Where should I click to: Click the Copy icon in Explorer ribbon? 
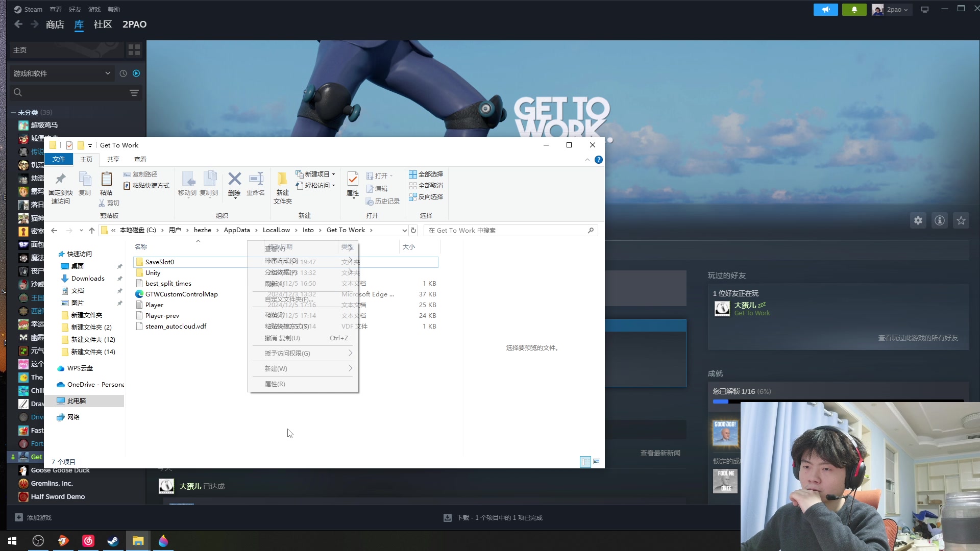(x=85, y=179)
